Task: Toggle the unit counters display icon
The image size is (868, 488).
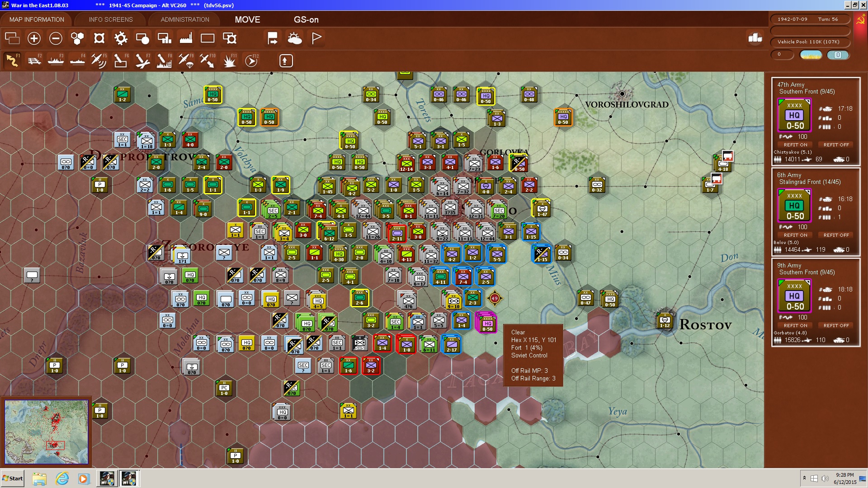Action: 12,38
